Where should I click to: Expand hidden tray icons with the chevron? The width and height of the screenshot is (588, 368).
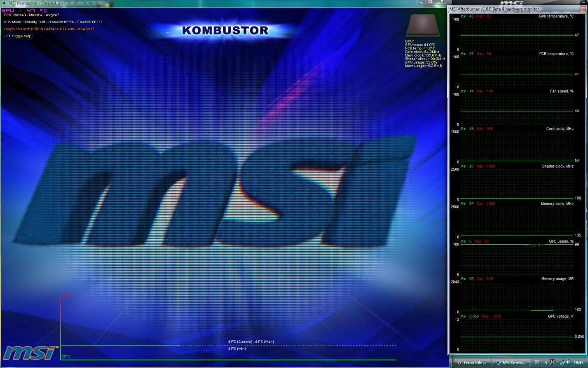(546, 363)
